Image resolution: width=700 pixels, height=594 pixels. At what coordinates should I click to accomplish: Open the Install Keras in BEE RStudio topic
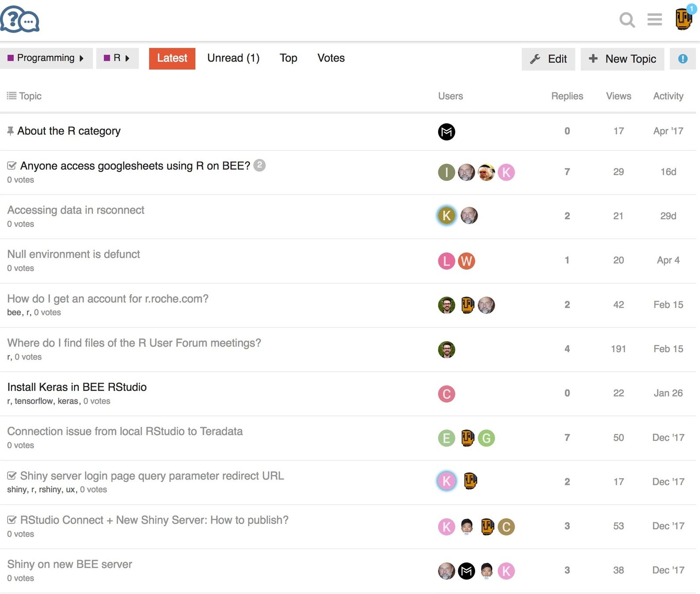pyautogui.click(x=77, y=387)
